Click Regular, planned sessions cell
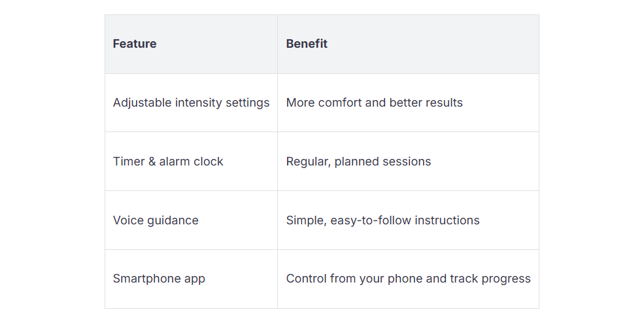This screenshot has height=327, width=644. coord(408,162)
